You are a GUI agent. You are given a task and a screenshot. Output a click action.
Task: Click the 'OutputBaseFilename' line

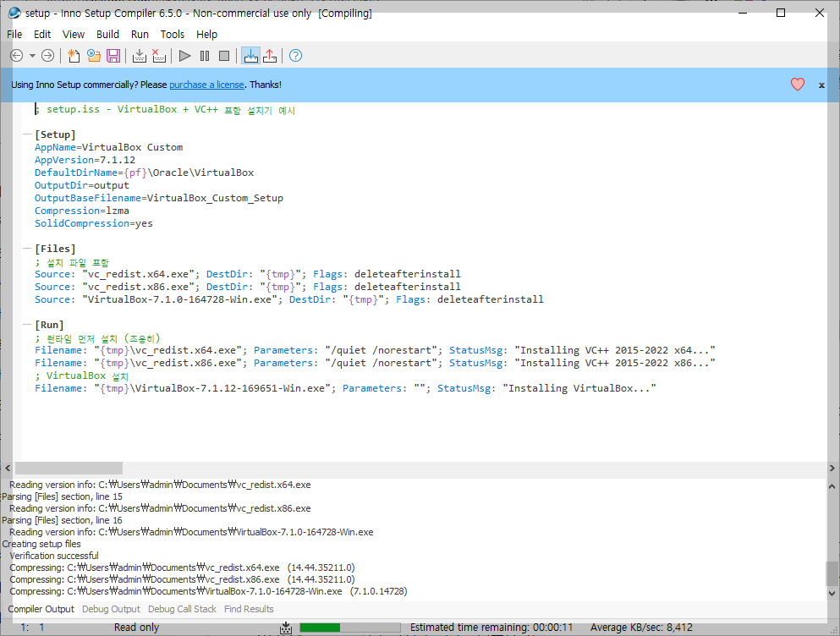tap(159, 198)
